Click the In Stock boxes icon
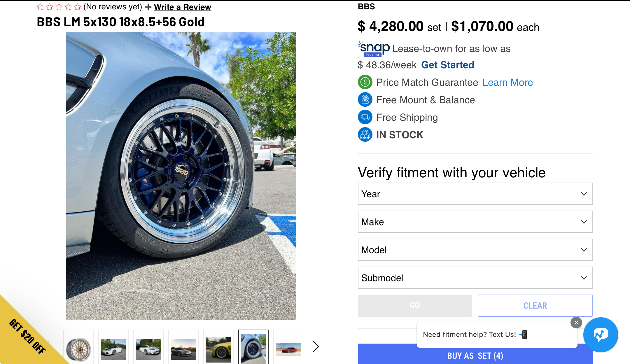The image size is (630, 364). [365, 135]
